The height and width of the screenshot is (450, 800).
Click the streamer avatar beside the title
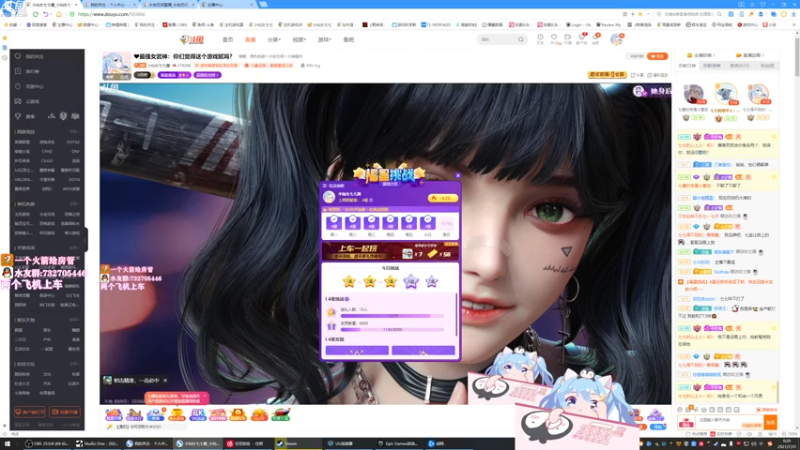click(116, 65)
